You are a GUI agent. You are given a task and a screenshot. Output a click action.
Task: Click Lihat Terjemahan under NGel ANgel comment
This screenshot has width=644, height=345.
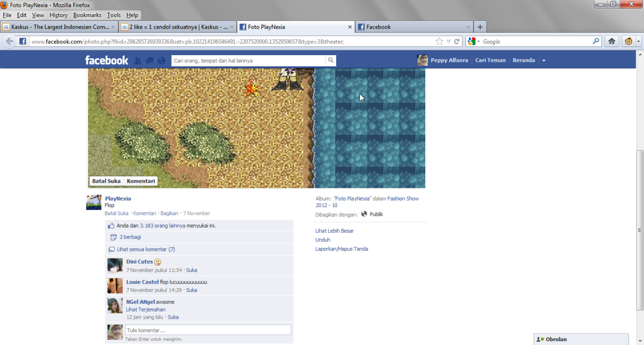point(145,310)
